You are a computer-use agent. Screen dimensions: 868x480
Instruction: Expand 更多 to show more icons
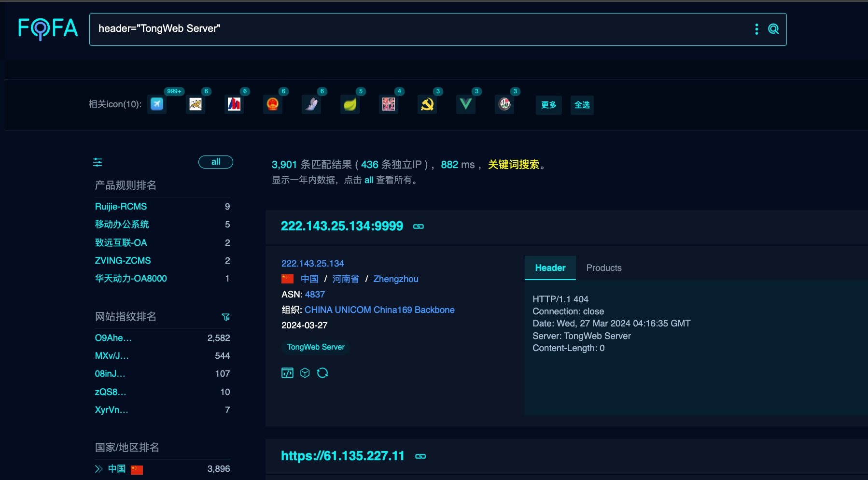tap(548, 105)
